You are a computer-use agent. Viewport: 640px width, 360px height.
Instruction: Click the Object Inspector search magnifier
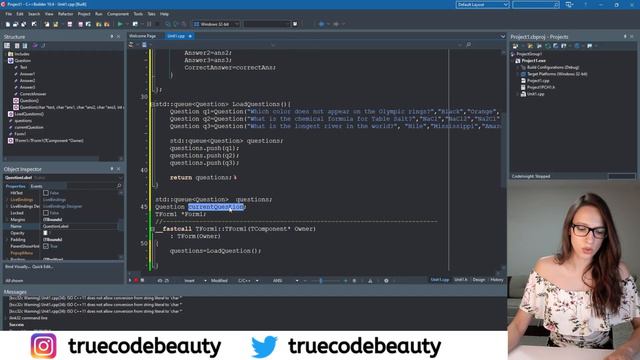click(x=119, y=186)
